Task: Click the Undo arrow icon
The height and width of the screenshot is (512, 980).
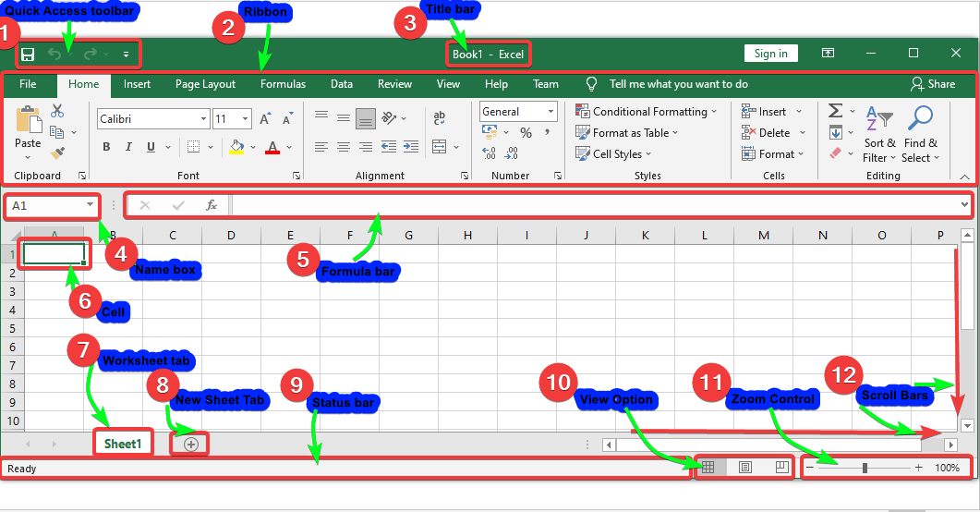Action: click(x=55, y=55)
